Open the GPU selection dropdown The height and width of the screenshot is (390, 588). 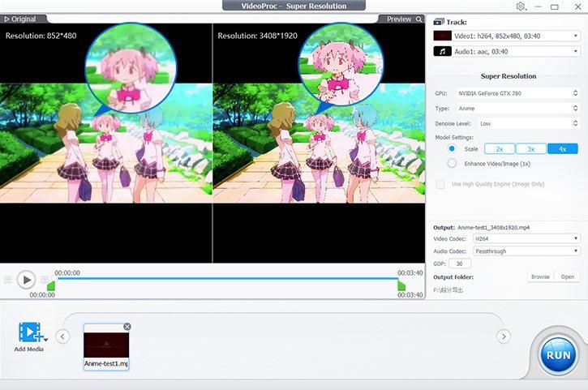(x=516, y=93)
